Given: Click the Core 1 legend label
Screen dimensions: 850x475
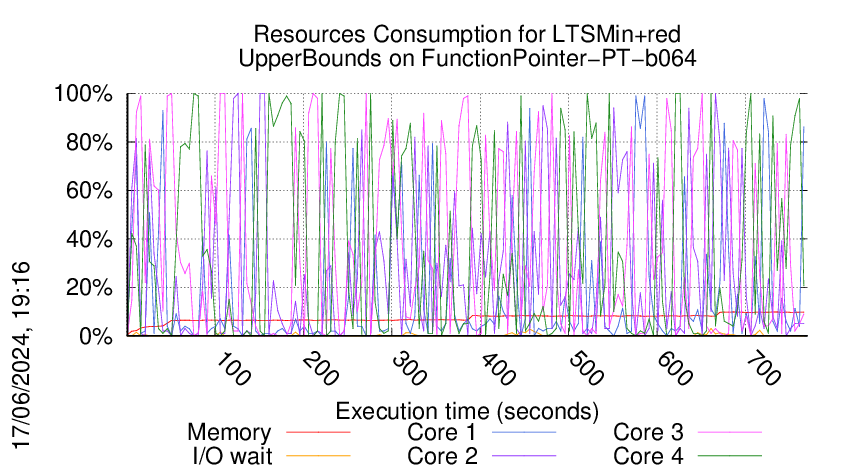Looking at the screenshot, I should (x=442, y=433).
